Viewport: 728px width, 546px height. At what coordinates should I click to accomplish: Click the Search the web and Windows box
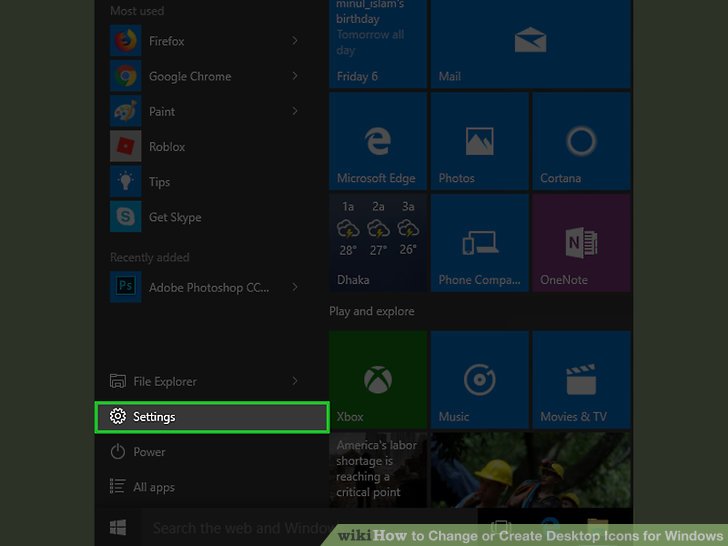point(309,528)
